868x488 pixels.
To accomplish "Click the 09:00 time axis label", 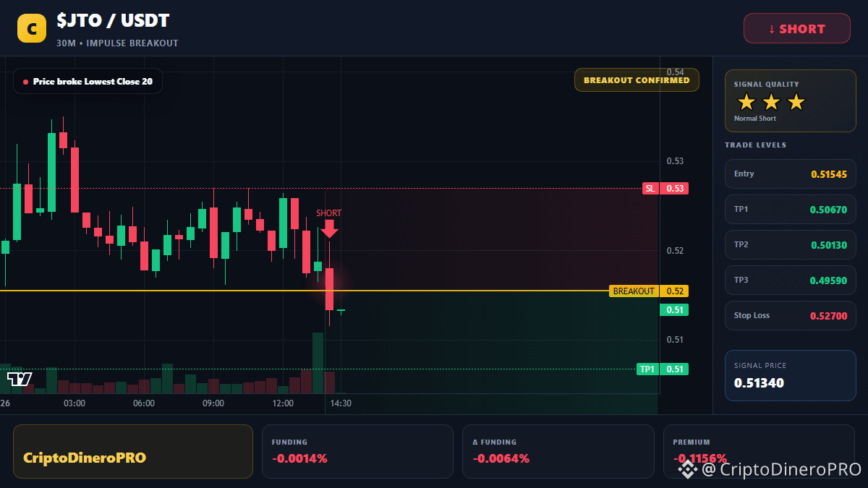I will point(213,403).
